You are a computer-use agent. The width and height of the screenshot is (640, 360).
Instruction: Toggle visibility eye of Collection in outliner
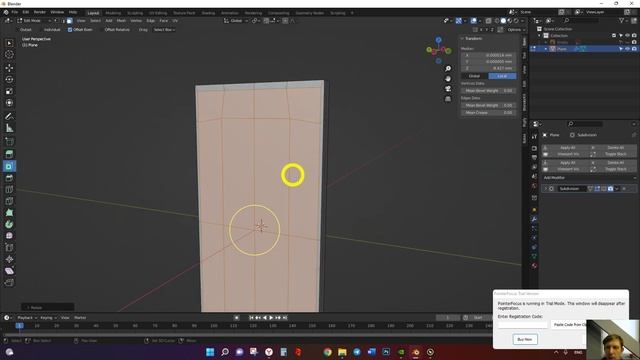point(627,36)
